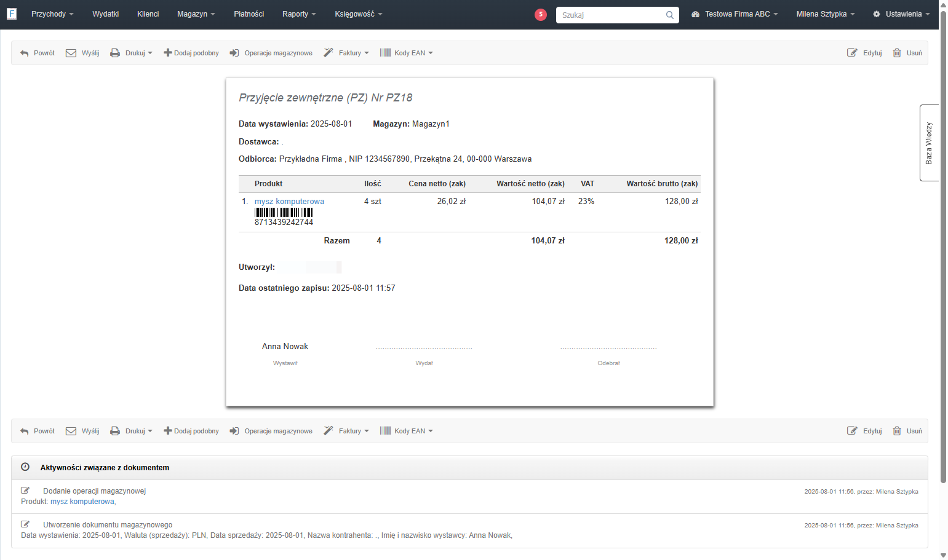
Task: Open the Wydatki menu item
Action: pyautogui.click(x=106, y=14)
